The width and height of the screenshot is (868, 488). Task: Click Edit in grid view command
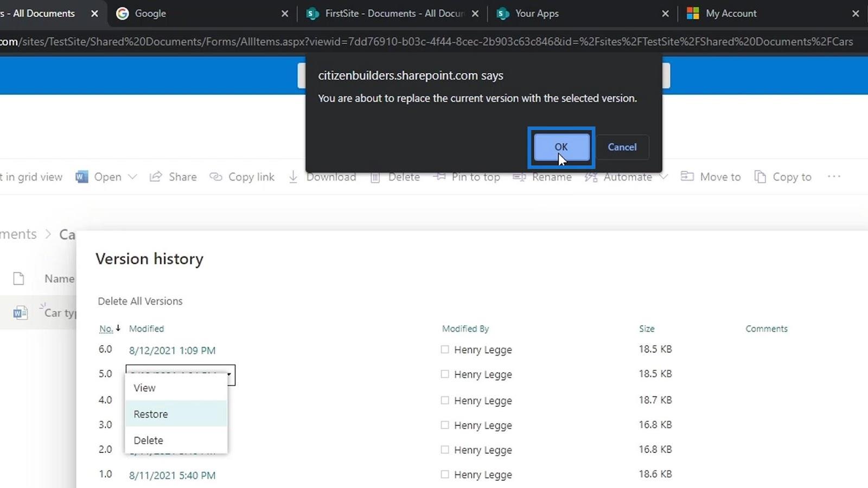pos(31,177)
